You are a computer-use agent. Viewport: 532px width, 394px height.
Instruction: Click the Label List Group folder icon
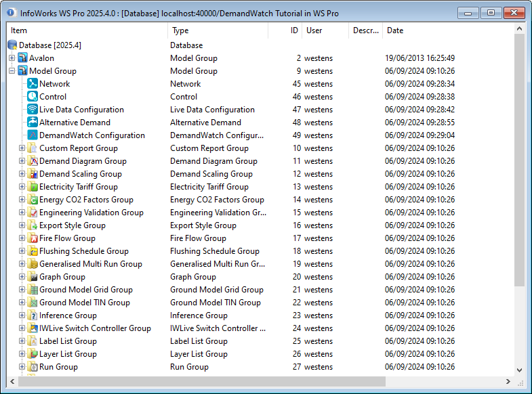(x=33, y=341)
